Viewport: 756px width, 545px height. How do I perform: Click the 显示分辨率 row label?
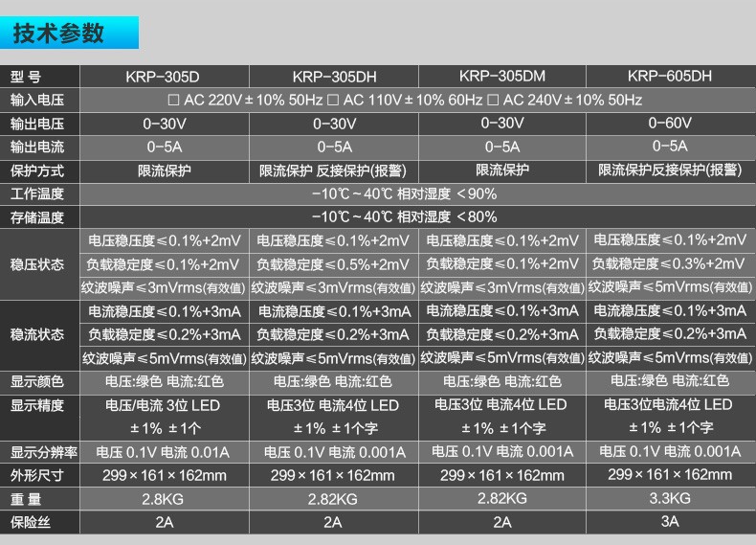click(44, 452)
